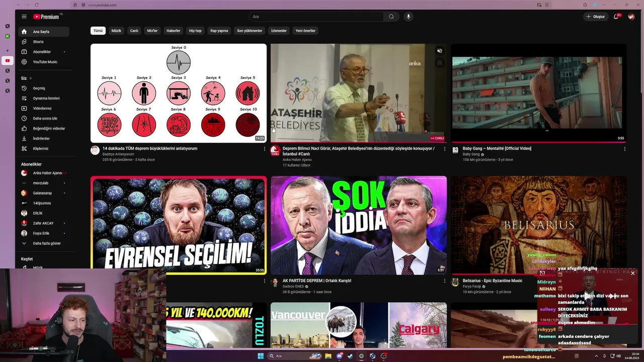Viewport: 644px width, 362px height.
Task: Select the Son yüklenenler filter chip
Action: point(250,31)
